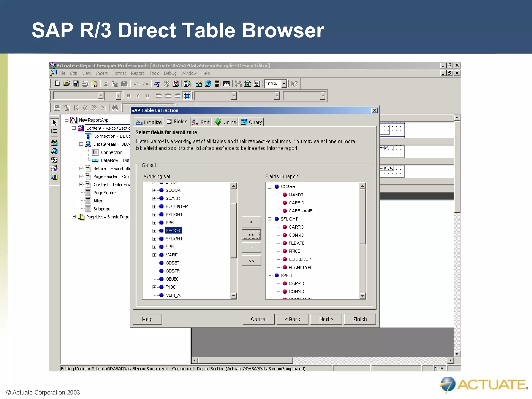
Task: Click the Open folder toolbar icon
Action: click(x=66, y=83)
